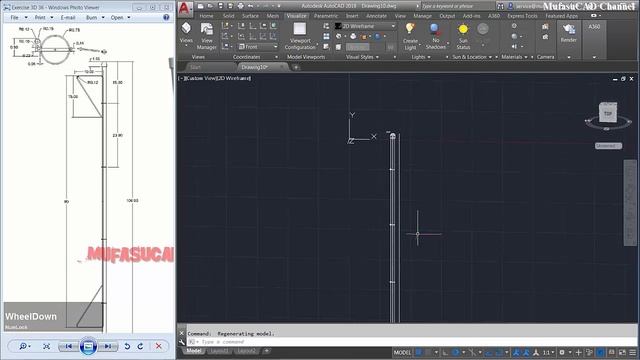Screen dimensions: 640x360
Task: Toggle clean screen icon on status bar
Action: (622, 352)
